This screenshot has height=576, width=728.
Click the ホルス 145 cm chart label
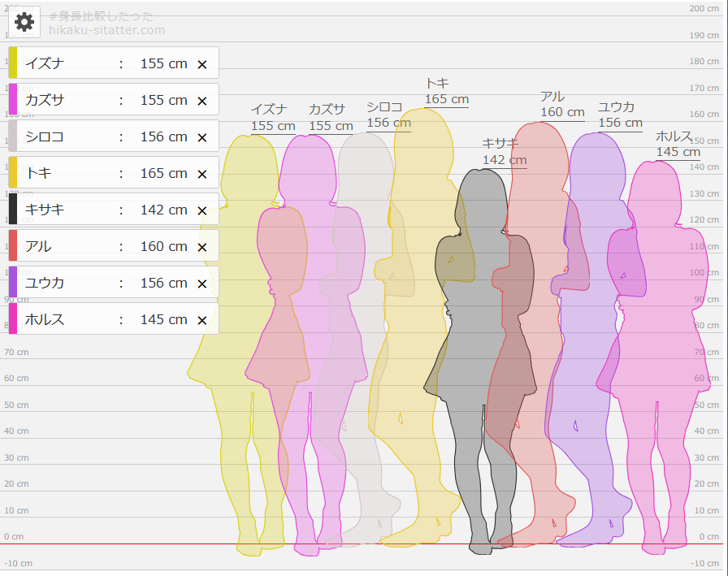tap(678, 144)
